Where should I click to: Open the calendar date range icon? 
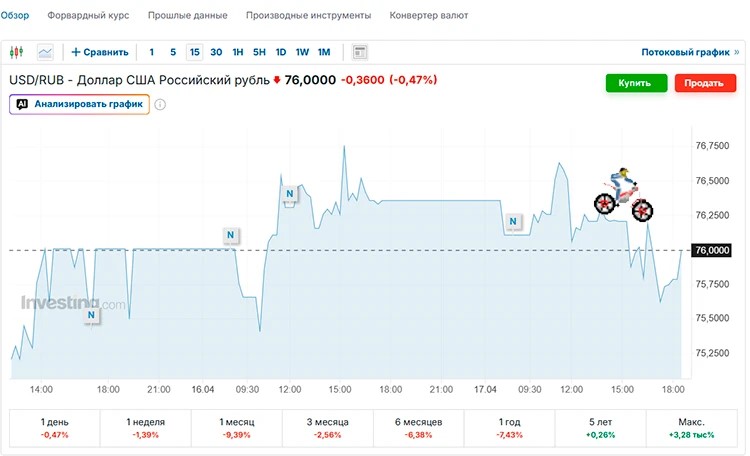[x=360, y=52]
